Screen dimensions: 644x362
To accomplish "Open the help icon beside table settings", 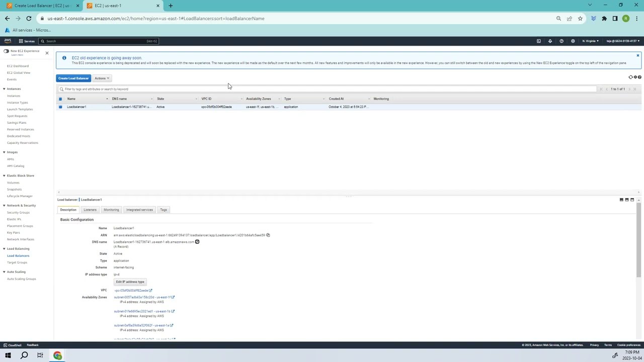I will click(639, 77).
